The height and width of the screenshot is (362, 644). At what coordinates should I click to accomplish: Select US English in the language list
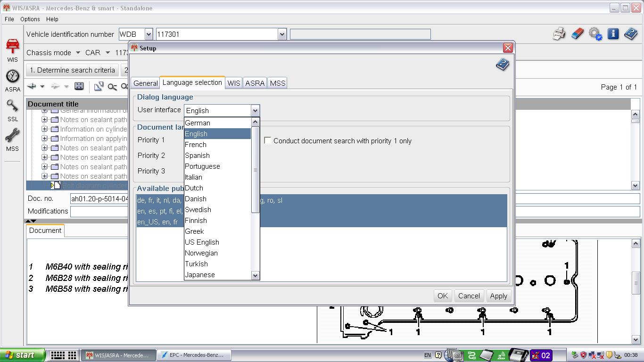pyautogui.click(x=217, y=242)
